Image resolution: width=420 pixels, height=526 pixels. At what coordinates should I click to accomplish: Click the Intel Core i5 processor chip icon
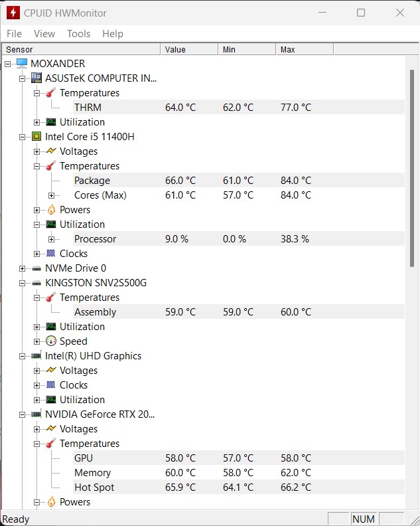[36, 137]
